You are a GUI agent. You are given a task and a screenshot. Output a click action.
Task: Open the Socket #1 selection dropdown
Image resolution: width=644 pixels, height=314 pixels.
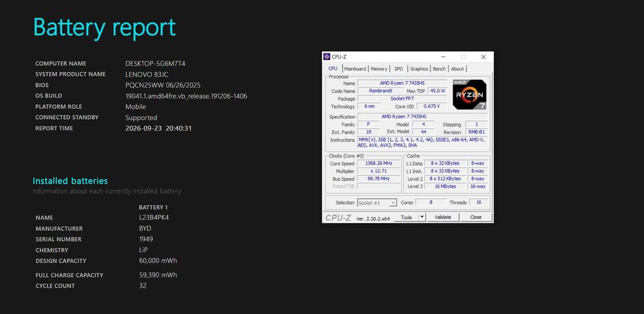pos(377,203)
